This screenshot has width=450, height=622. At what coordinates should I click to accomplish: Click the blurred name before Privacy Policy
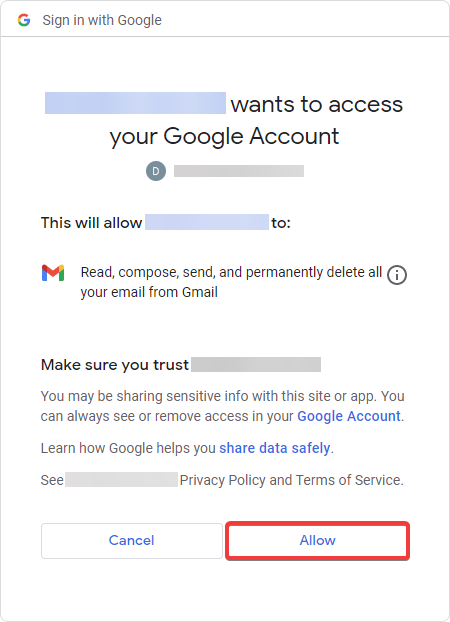pos(121,480)
